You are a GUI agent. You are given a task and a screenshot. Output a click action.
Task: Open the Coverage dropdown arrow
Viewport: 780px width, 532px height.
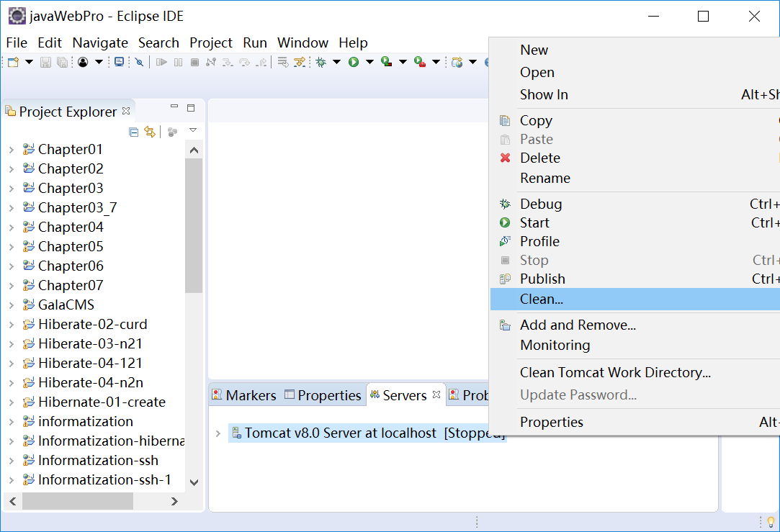tap(403, 62)
